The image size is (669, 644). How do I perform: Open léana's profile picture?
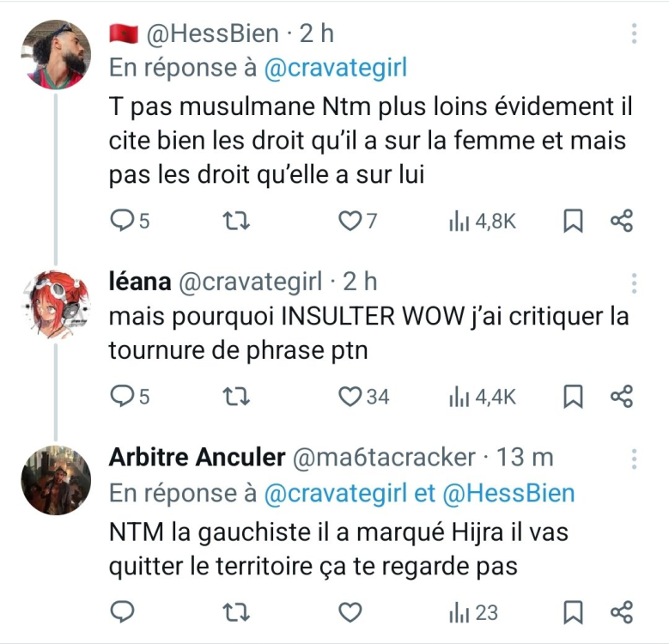[x=56, y=305]
